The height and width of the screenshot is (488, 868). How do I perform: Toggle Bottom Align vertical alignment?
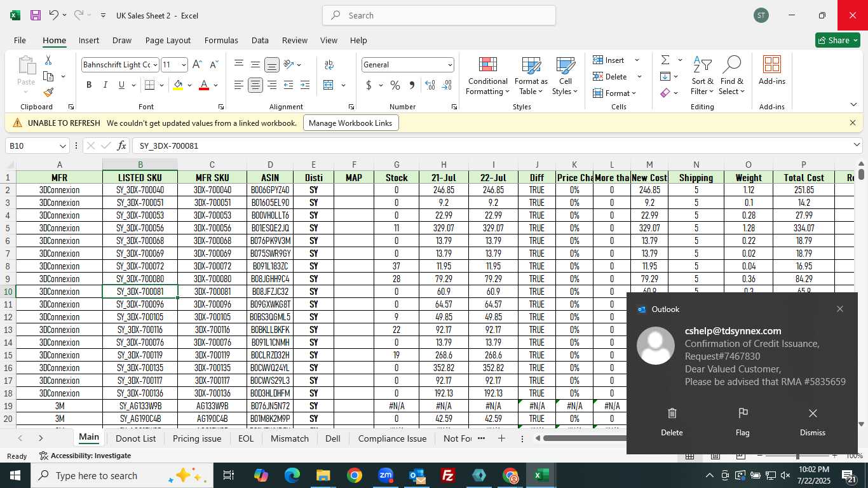click(272, 64)
